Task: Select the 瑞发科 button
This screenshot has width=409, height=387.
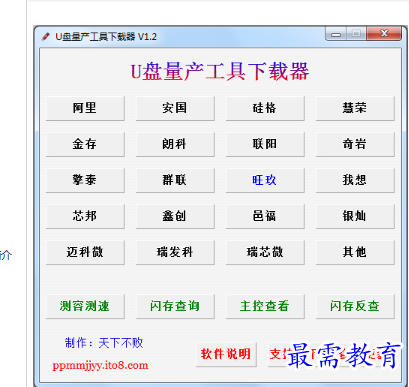Action: click(175, 252)
